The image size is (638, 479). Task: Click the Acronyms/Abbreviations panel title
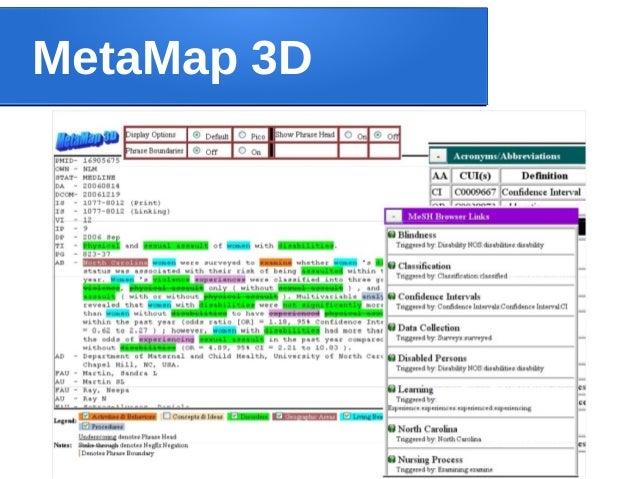(x=507, y=156)
